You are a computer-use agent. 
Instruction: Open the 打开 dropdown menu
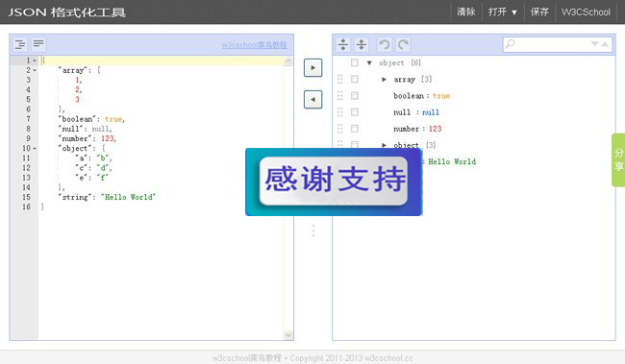503,12
